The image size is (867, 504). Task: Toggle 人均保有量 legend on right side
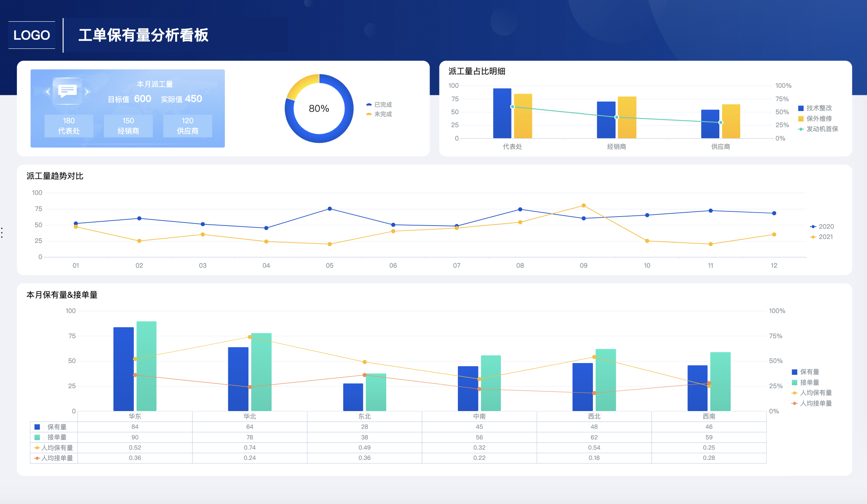coord(812,393)
